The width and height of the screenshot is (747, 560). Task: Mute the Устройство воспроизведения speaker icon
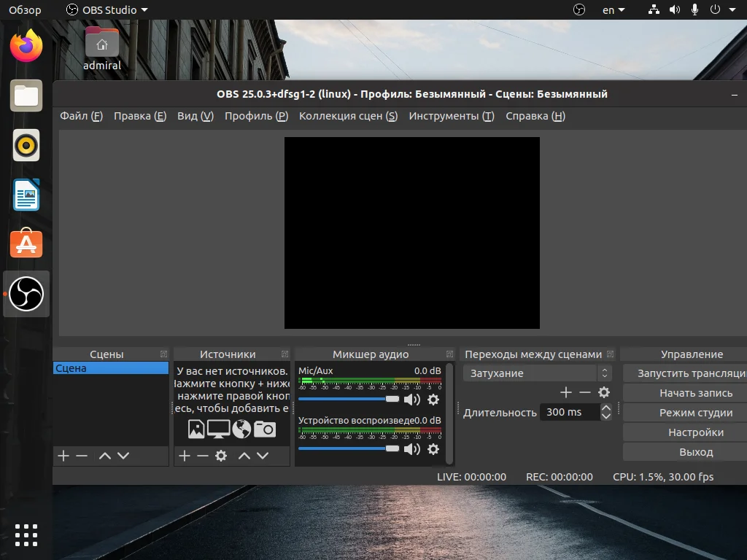412,449
